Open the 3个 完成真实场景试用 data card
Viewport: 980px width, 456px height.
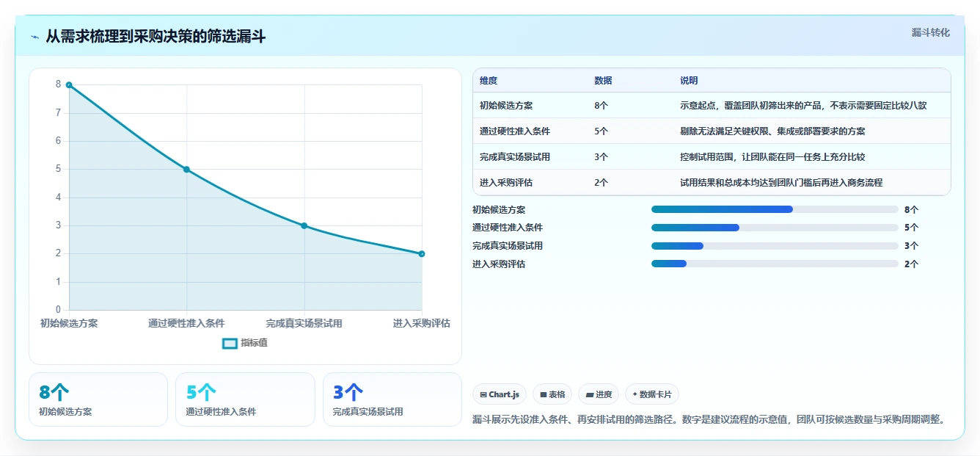(392, 399)
